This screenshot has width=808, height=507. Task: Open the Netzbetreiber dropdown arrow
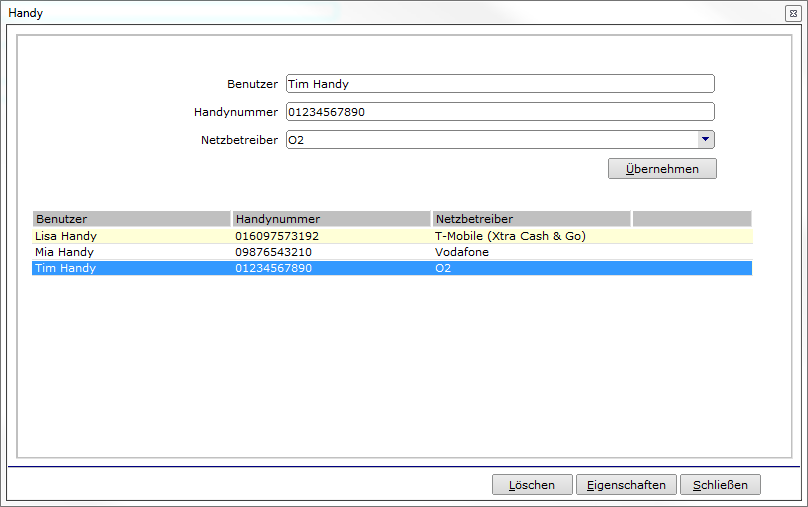(x=705, y=140)
